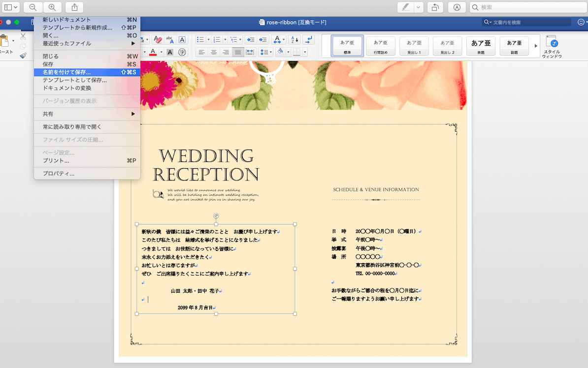Decrease the paragraph indent
Image resolution: width=588 pixels, height=368 pixels.
[x=250, y=40]
